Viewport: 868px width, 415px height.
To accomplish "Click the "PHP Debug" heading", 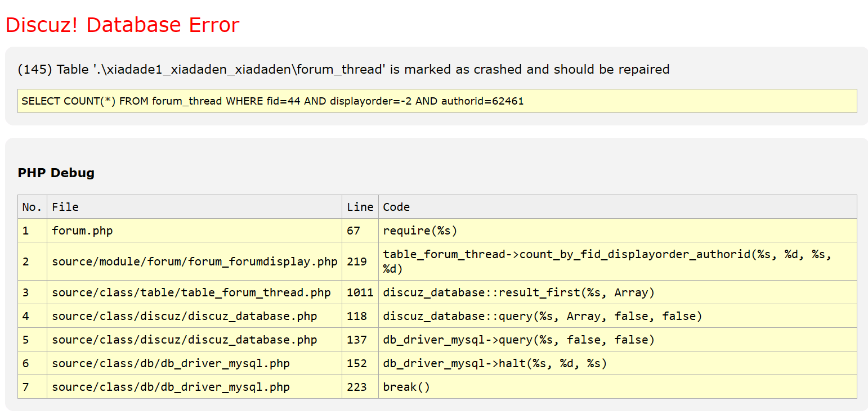I will 56,173.
